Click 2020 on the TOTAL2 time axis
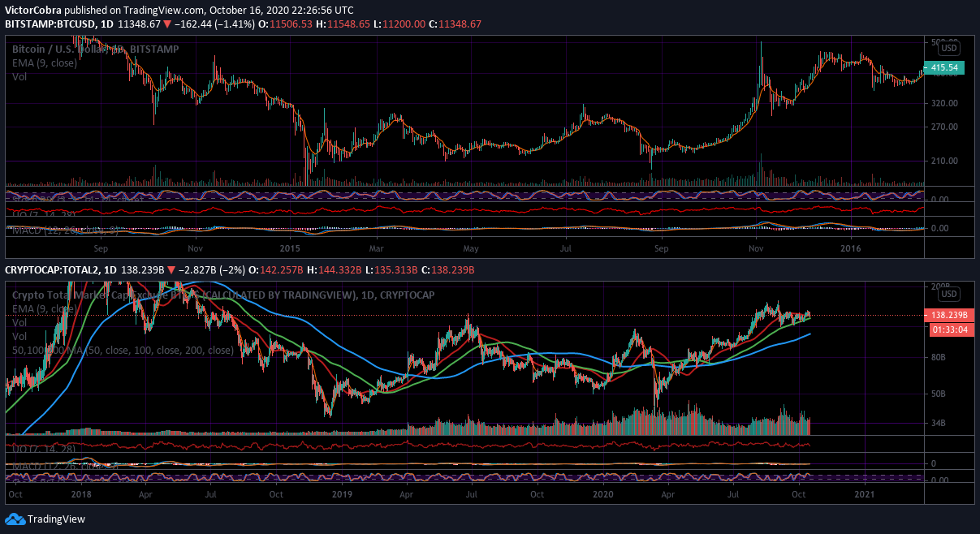The height and width of the screenshot is (534, 980). tap(602, 493)
